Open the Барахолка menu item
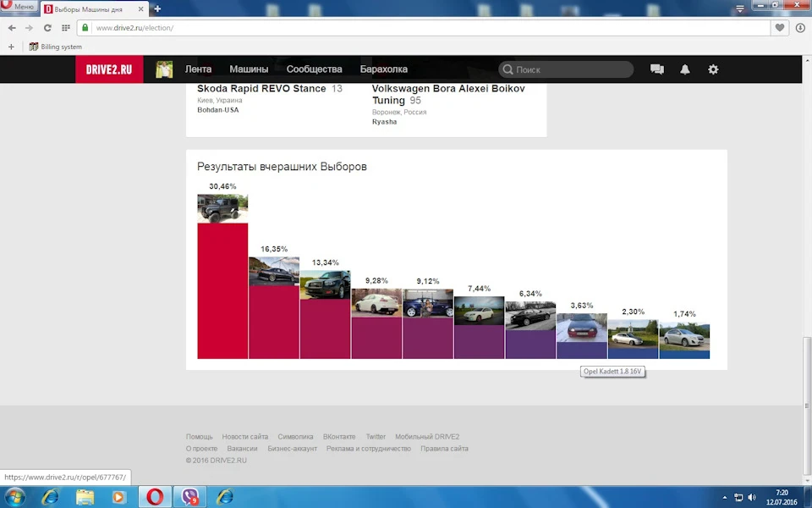Screen dimensions: 812x508 click(x=384, y=69)
